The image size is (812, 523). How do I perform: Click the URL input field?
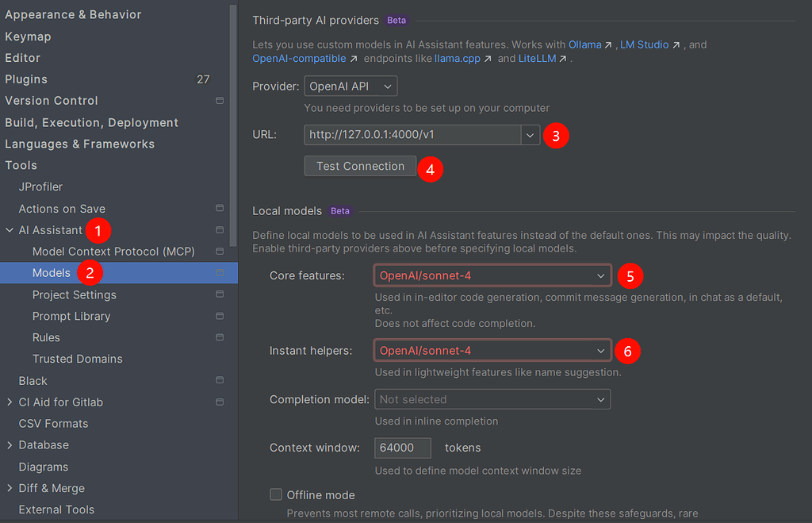[412, 135]
